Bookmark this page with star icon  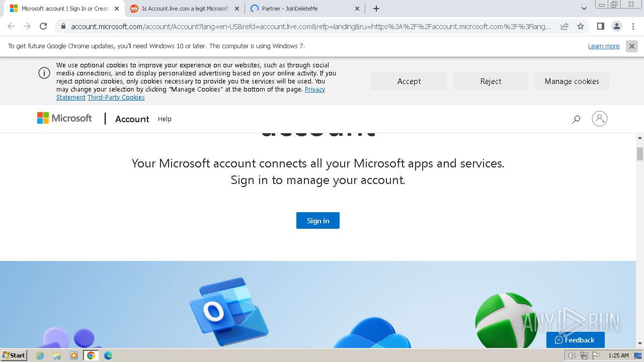point(581,26)
